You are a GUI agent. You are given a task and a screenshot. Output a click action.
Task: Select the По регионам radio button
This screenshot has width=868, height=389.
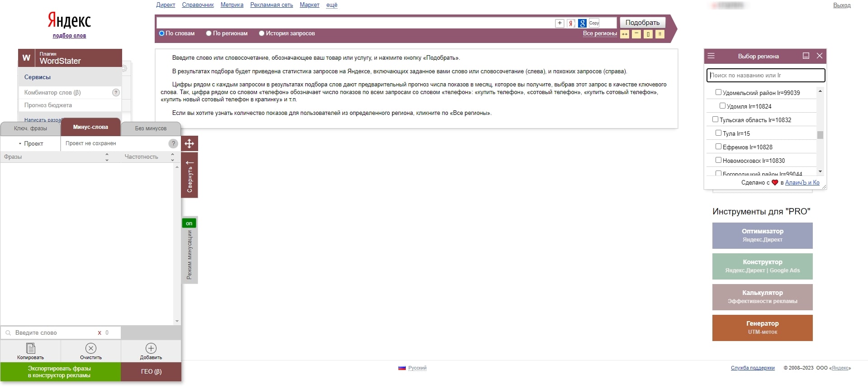209,33
